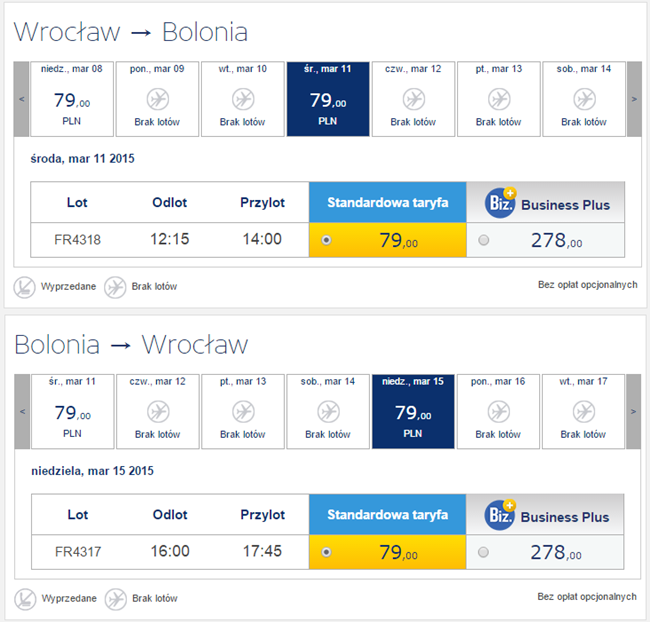This screenshot has height=622, width=650.
Task: Show later dates for Bolonia–Wrocław
Action: coord(633,411)
